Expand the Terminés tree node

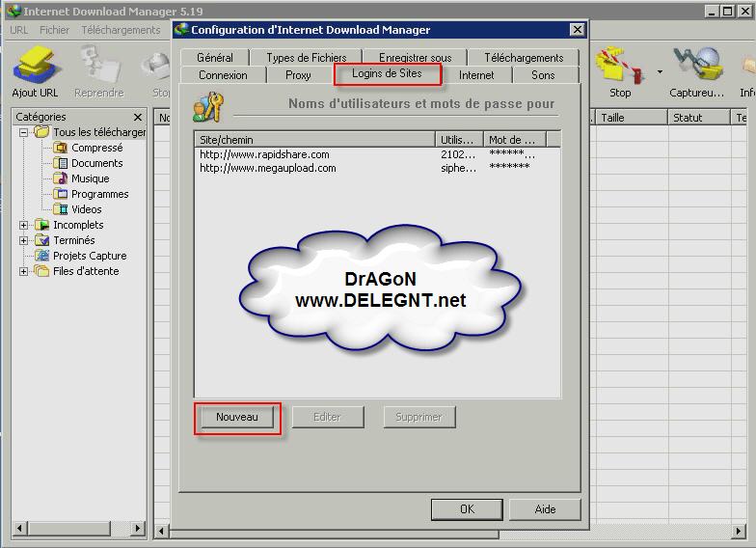(23, 240)
